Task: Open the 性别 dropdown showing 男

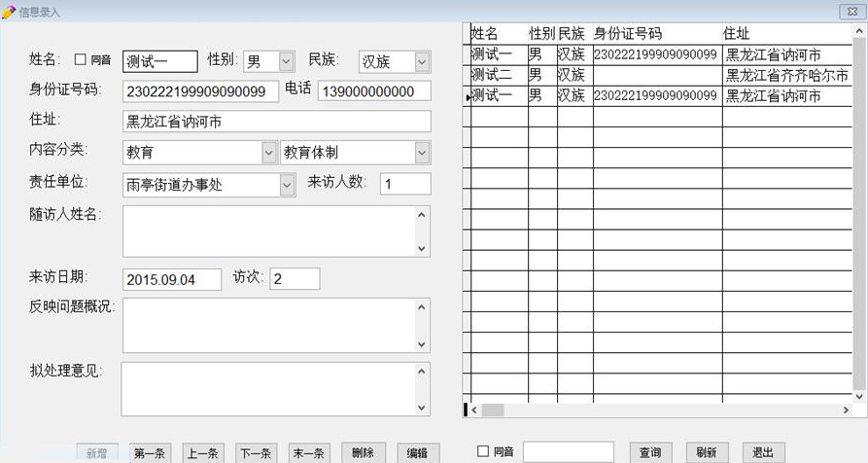Action: [286, 61]
